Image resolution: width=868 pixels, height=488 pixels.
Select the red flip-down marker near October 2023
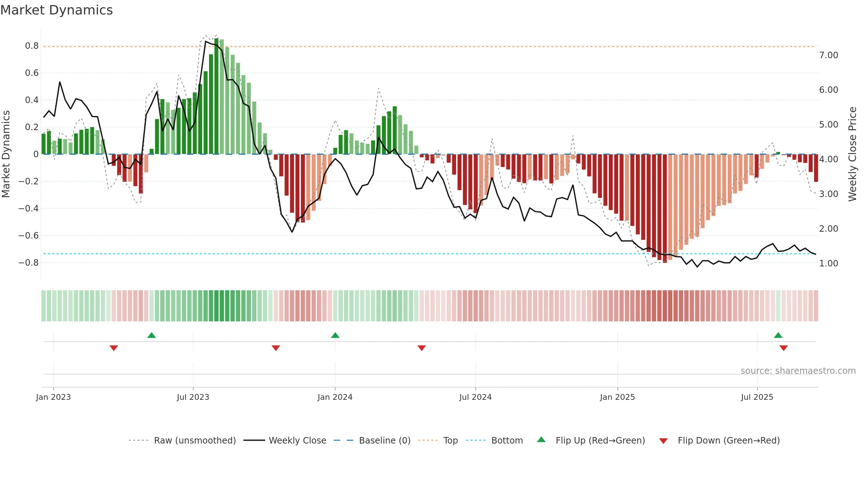276,348
